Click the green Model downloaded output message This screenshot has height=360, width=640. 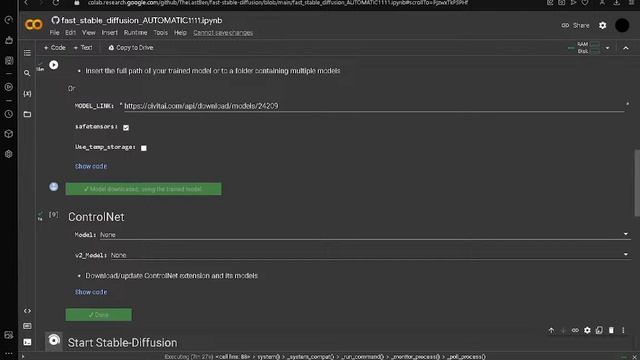[x=144, y=189]
